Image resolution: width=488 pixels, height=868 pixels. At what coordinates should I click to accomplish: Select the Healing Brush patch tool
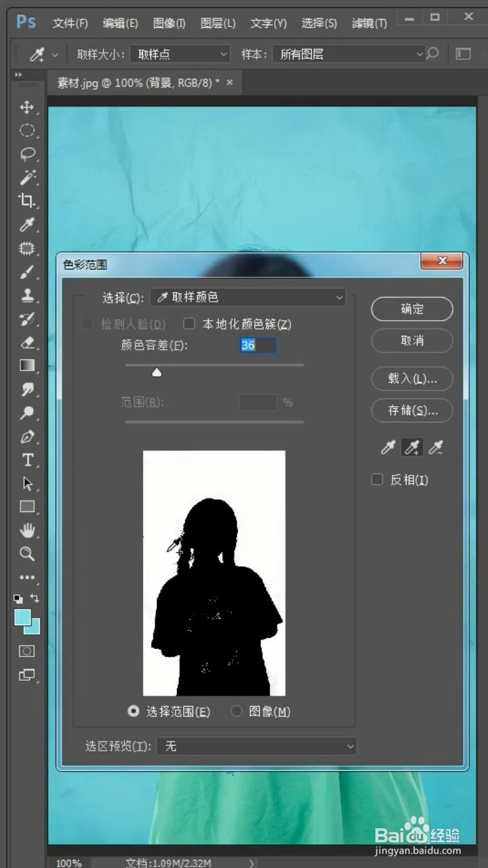tap(27, 248)
